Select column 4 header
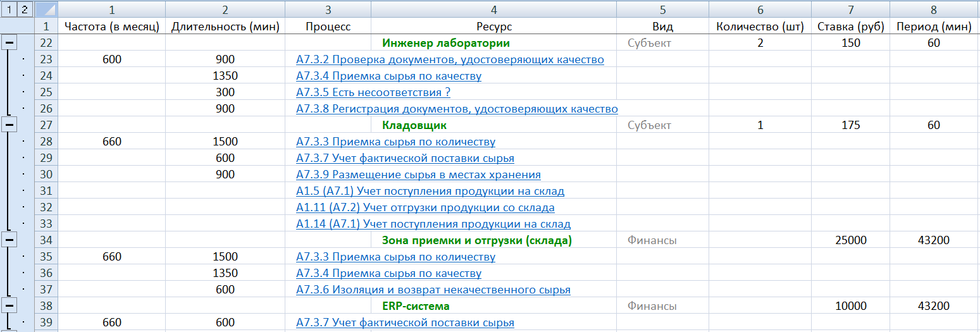 [493, 9]
